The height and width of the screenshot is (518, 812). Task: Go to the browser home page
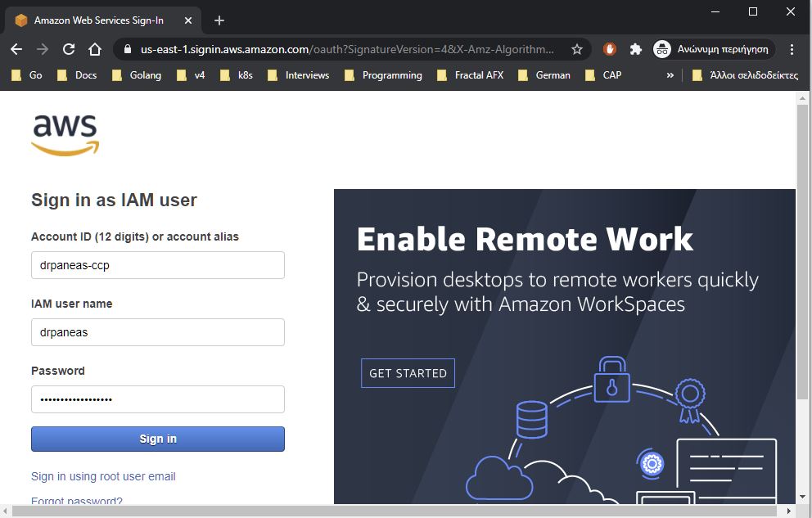(x=95, y=49)
